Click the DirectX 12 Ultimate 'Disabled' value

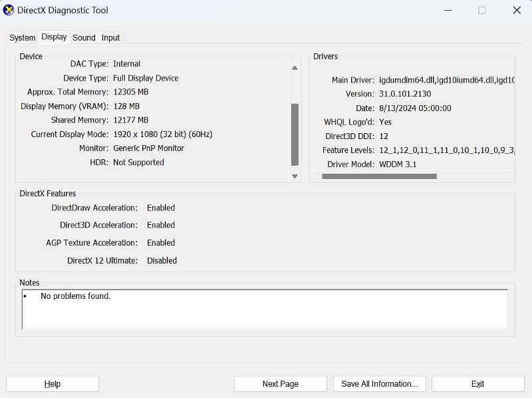pyautogui.click(x=162, y=261)
